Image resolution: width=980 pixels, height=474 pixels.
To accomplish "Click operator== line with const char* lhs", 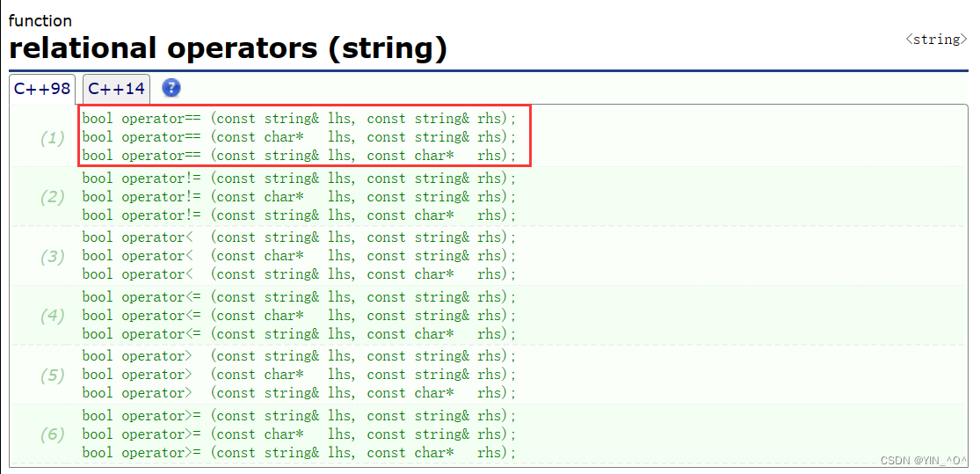I will (x=299, y=137).
